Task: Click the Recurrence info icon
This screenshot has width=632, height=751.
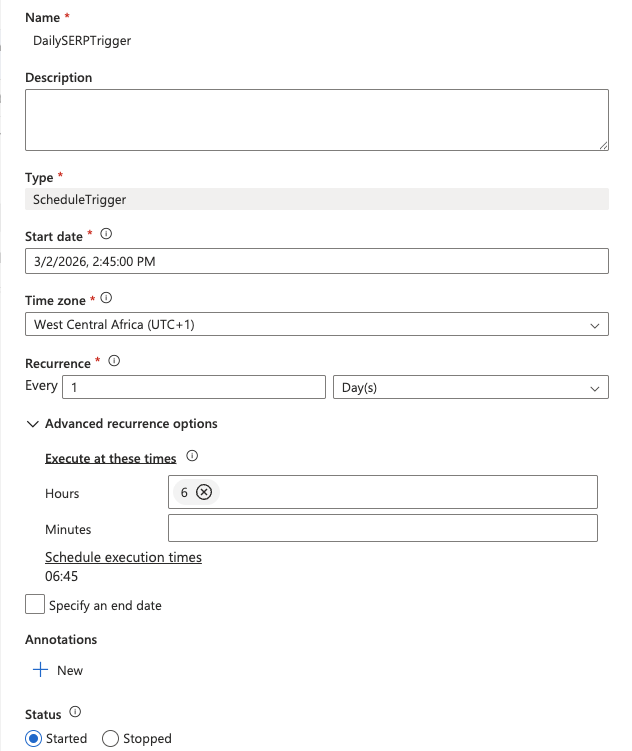Action: 114,361
